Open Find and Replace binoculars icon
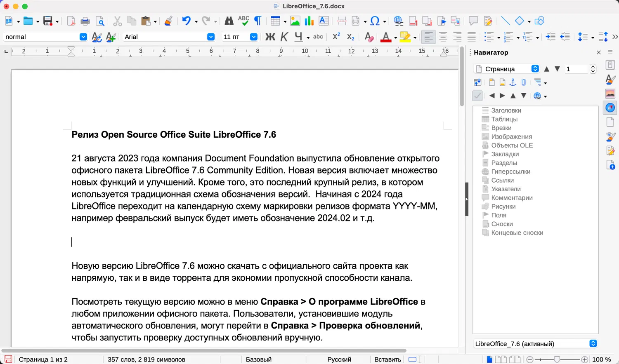Screen dimensions: 619x364 [x=229, y=21]
